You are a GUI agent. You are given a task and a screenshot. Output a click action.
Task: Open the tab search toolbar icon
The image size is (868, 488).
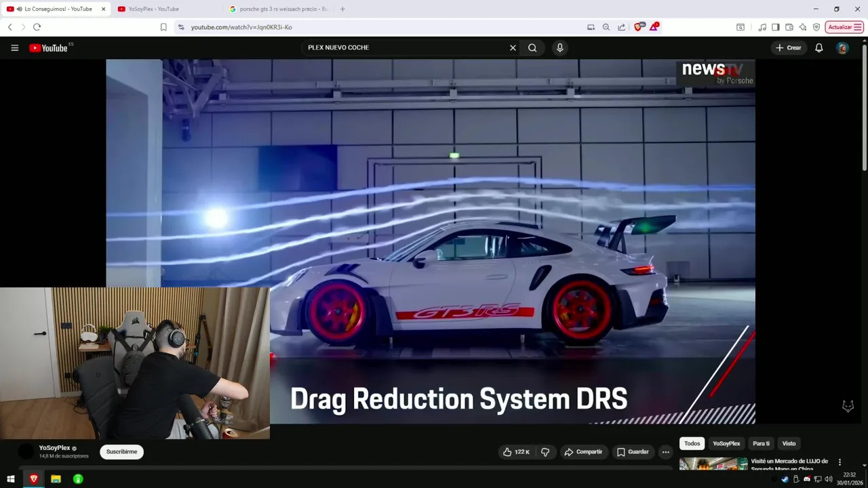point(741,27)
